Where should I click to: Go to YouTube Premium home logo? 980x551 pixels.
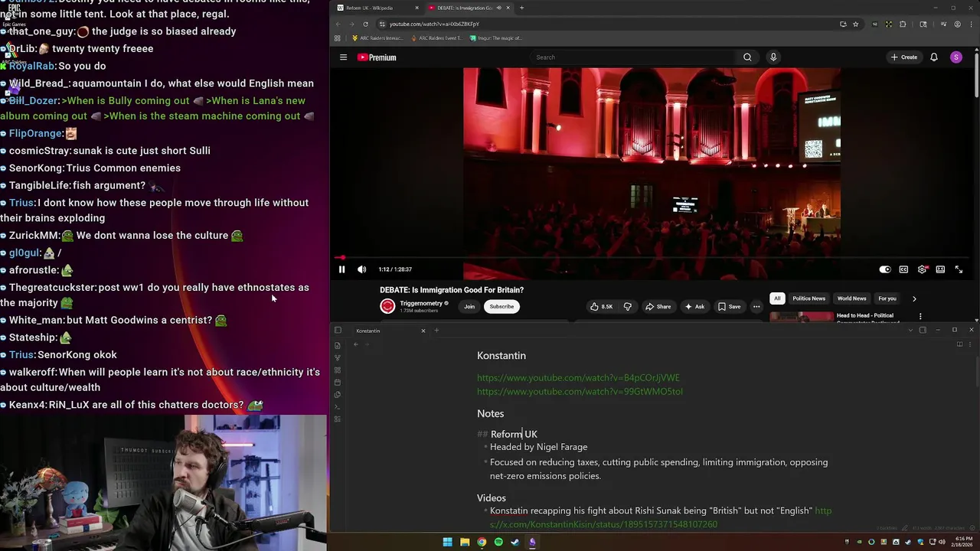[x=377, y=57]
